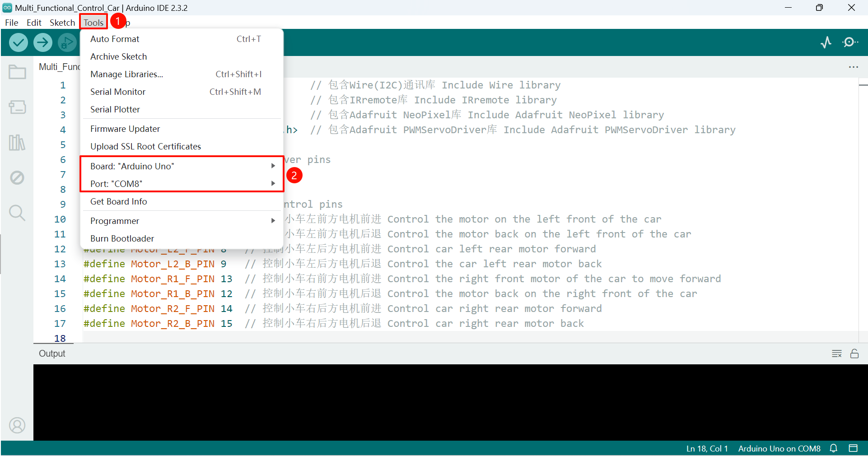
Task: Click the Output panel tab
Action: [52, 354]
